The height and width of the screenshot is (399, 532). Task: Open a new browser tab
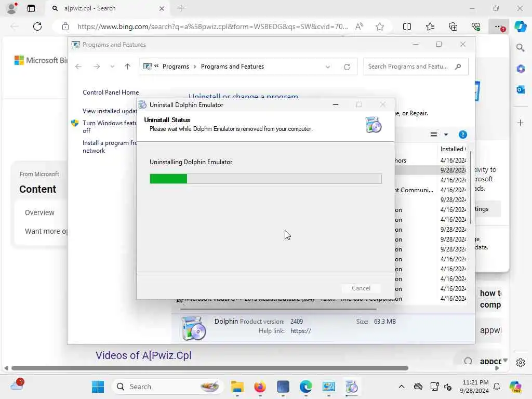[x=181, y=8]
